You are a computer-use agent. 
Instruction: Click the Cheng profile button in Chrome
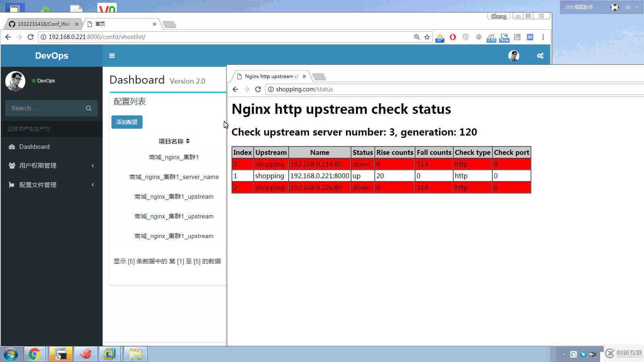coord(499,16)
